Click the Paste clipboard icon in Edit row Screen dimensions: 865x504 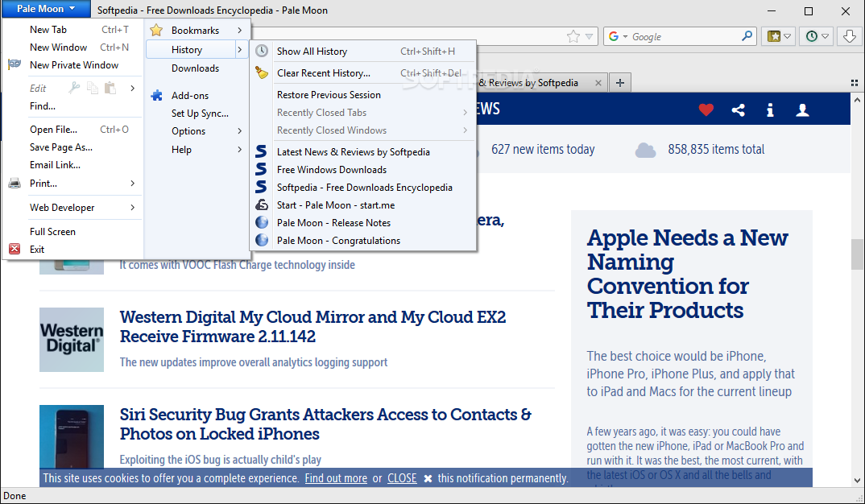click(110, 88)
